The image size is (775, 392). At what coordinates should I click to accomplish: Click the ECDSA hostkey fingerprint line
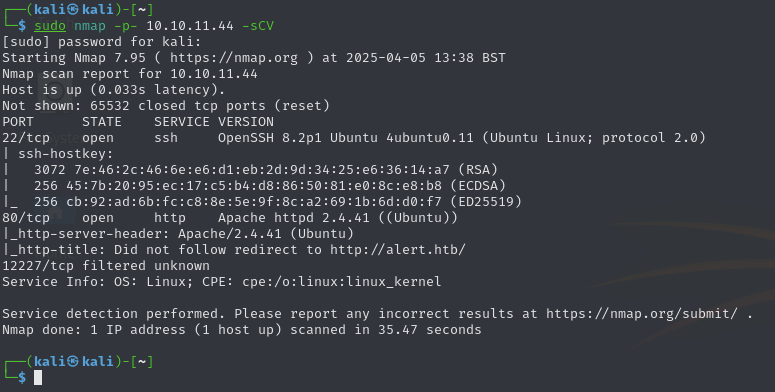[x=270, y=186]
